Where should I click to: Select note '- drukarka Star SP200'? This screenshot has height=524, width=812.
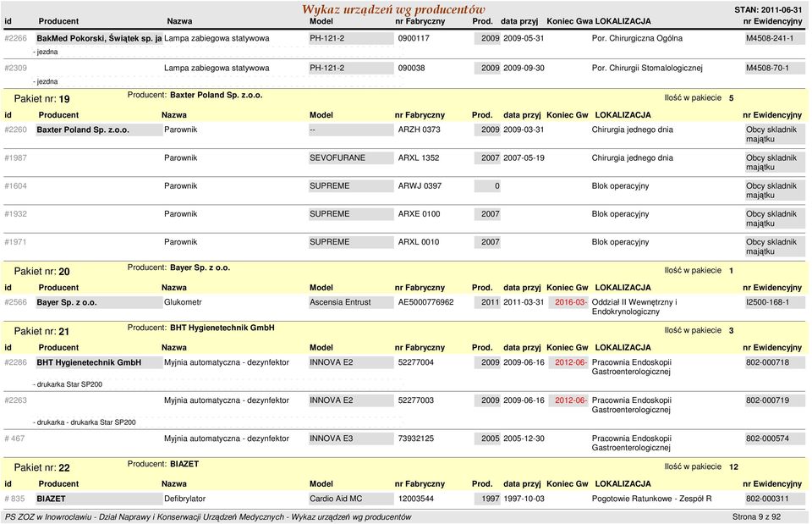[68, 384]
